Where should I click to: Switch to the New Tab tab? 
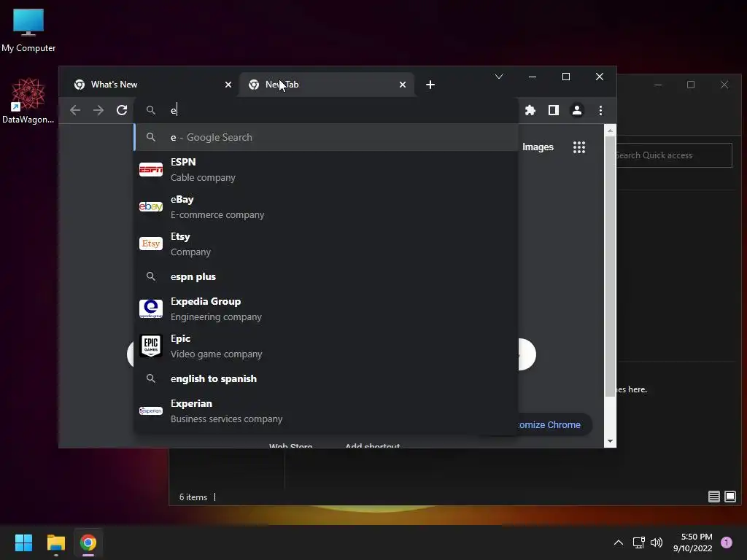[x=327, y=85]
